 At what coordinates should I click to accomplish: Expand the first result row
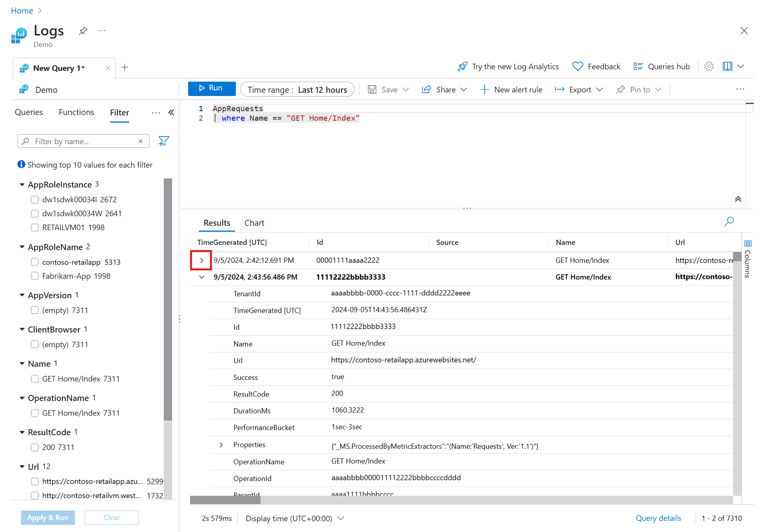click(x=202, y=260)
